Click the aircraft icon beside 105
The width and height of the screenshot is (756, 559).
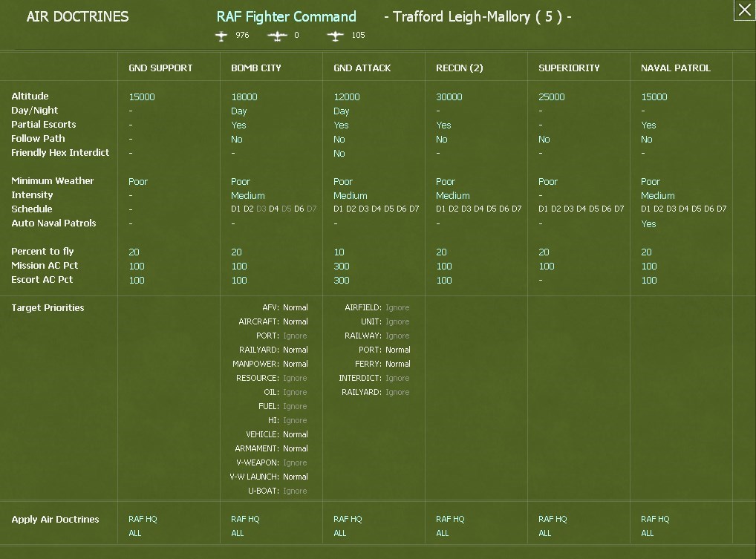tap(335, 36)
